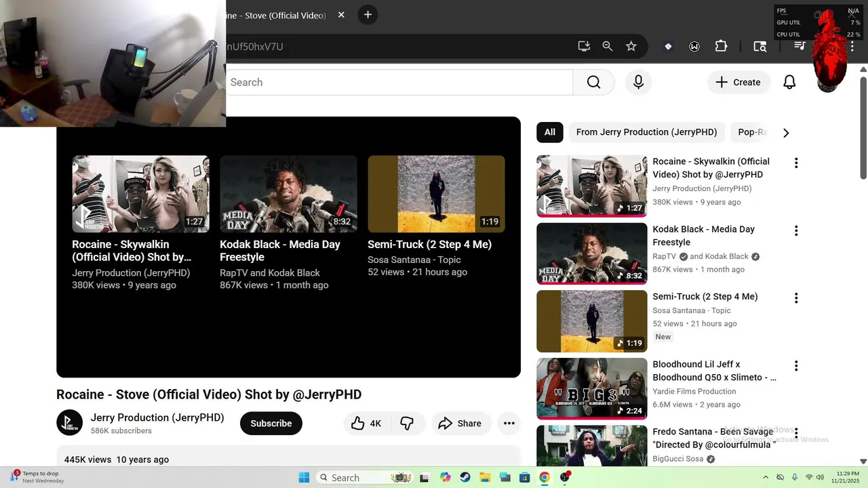This screenshot has width=868, height=488.
Task: Click Yardie Films Production channel name
Action: coord(694,391)
